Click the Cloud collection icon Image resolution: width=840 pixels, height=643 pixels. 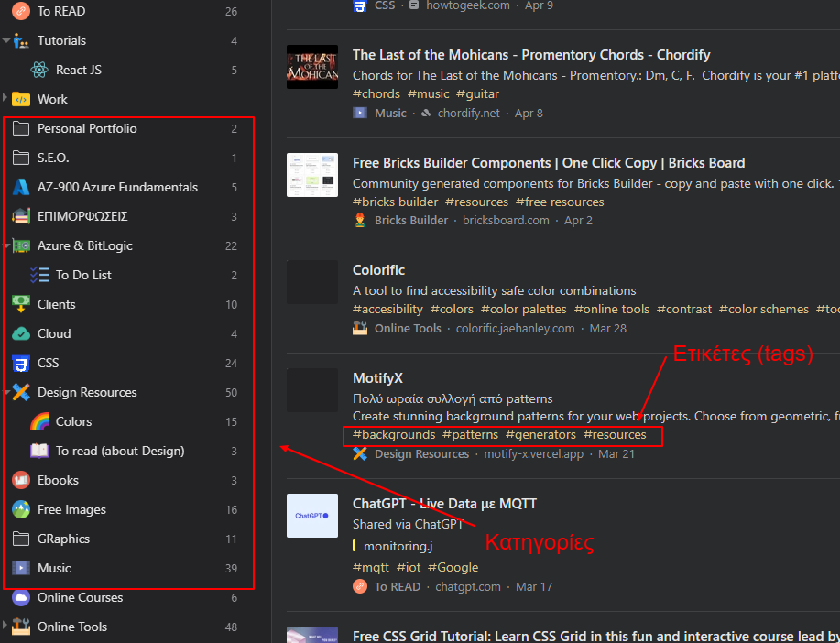(21, 333)
